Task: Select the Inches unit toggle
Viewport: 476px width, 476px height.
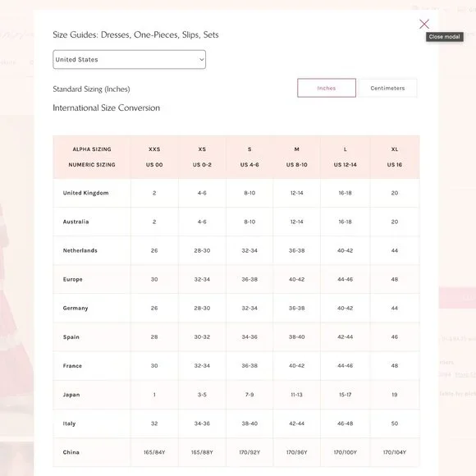Action: [327, 88]
